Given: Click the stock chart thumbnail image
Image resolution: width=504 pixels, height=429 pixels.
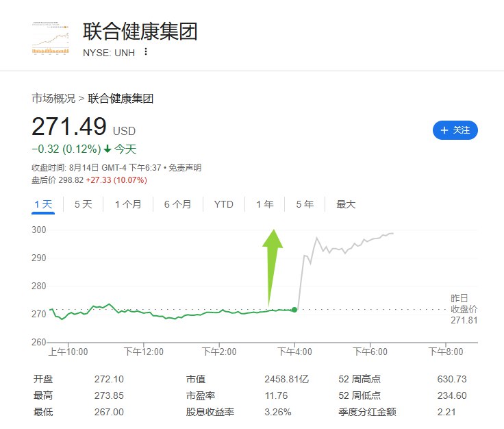Looking at the screenshot, I should click(x=51, y=38).
